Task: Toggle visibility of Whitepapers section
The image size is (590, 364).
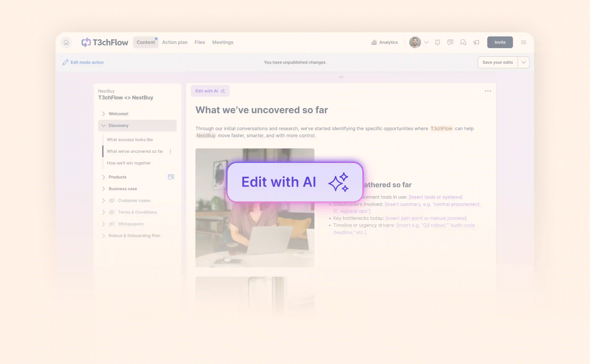Action: [x=112, y=224]
